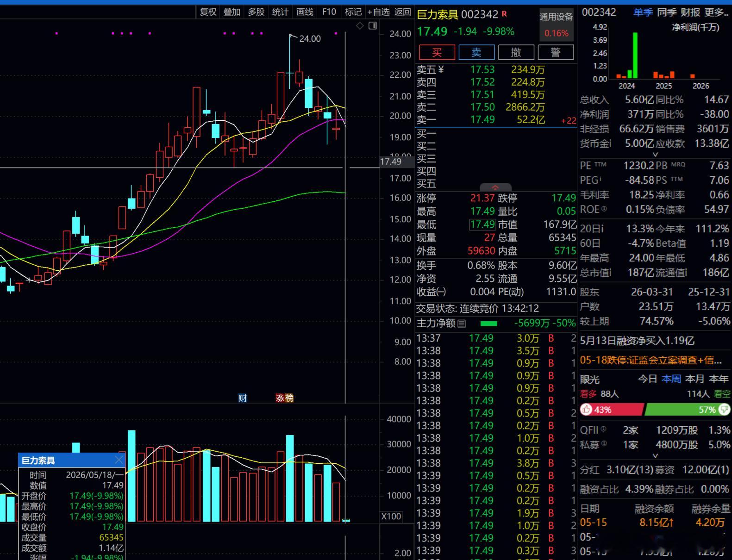This screenshot has width=732, height=560.
Task: Switch to the 单季 tab
Action: click(643, 12)
